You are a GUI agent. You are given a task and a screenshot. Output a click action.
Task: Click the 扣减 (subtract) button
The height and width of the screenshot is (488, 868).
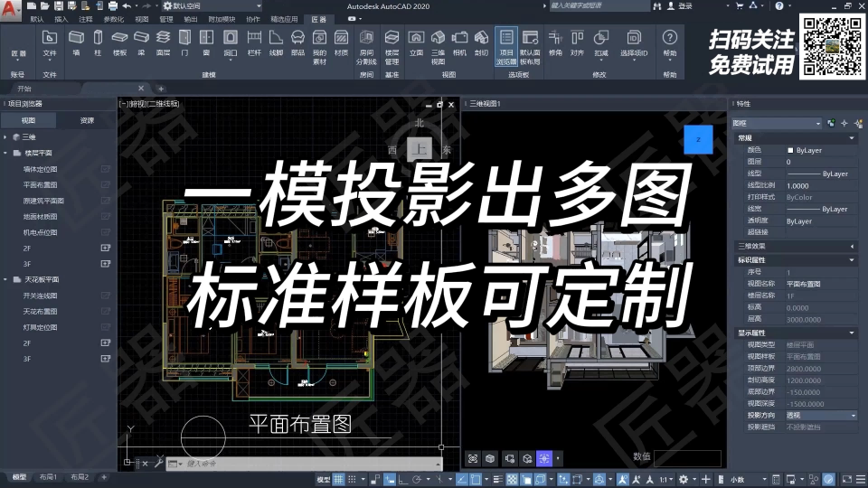pos(601,43)
